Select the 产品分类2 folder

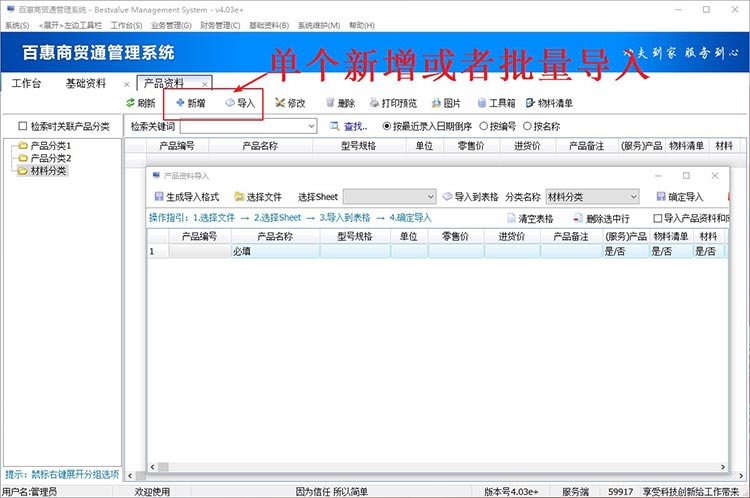[x=44, y=158]
